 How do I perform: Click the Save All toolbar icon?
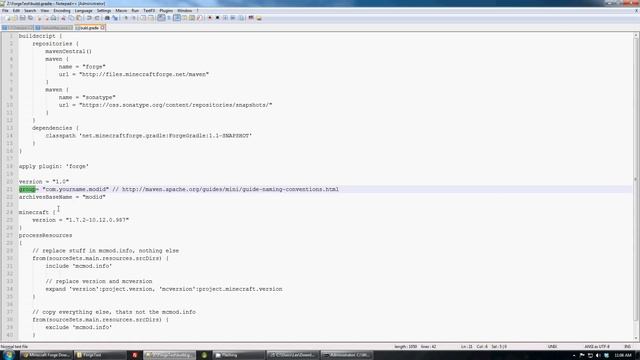coord(31,18)
